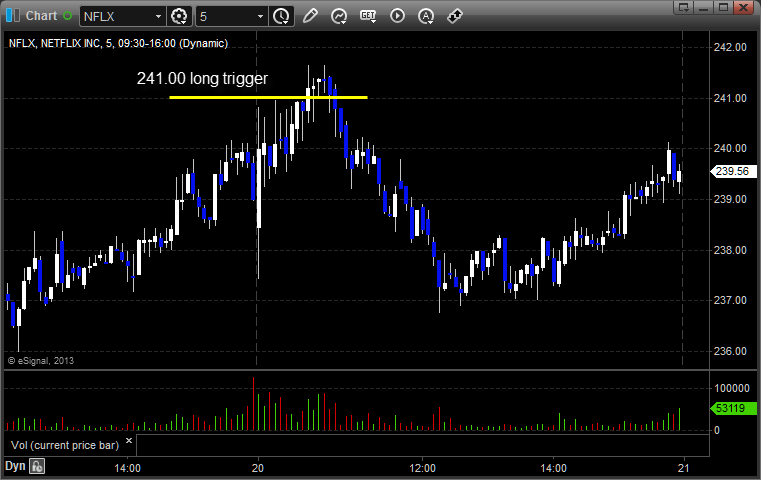Click the yellow 241.00 trigger line
Viewport: 761px width, 480px height.
[268, 98]
